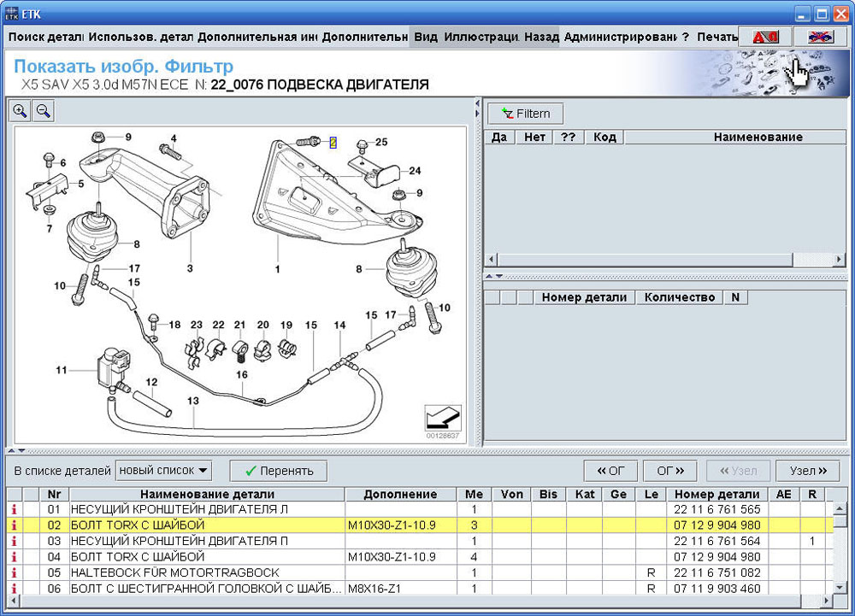Click the UK flag language icon

pyautogui.click(x=820, y=37)
